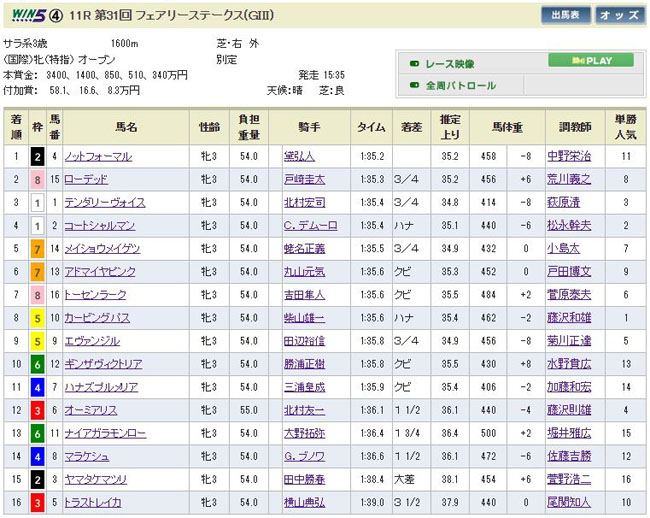Viewport: 650px width, 518px height.
Task: Click horse ギンザヴィクトリア's name
Action: [x=105, y=364]
